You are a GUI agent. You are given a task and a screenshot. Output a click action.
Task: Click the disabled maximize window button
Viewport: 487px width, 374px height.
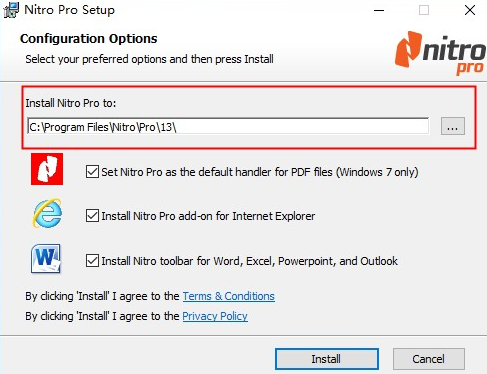pos(424,10)
